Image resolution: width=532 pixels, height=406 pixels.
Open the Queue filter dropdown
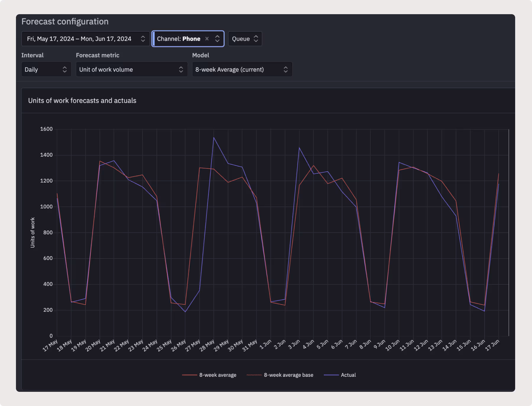[245, 39]
